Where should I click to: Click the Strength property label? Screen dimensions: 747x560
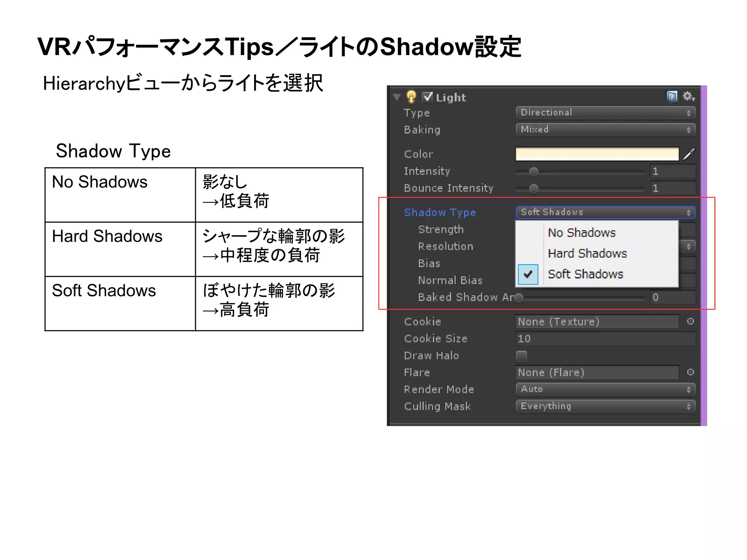441,230
